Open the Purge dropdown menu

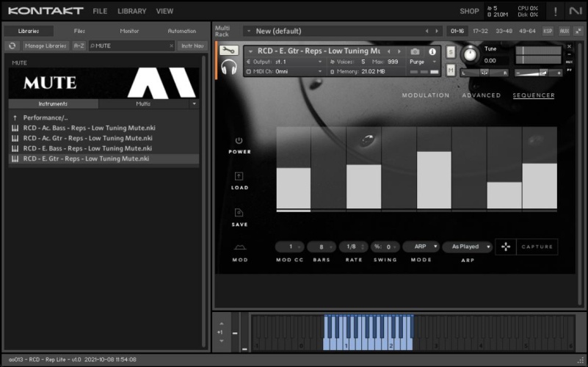coord(421,62)
